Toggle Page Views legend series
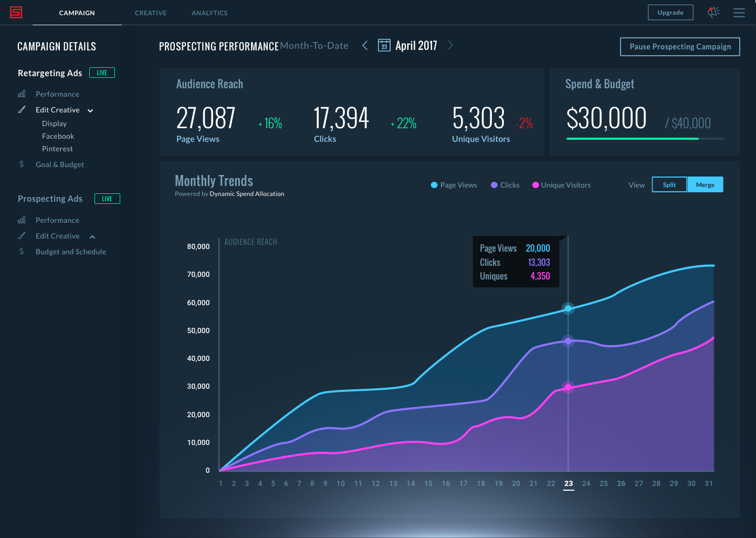The image size is (756, 538). [454, 185]
